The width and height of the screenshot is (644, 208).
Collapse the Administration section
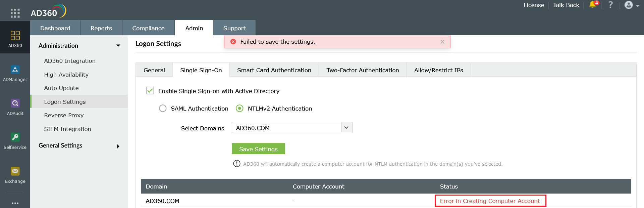pyautogui.click(x=118, y=46)
